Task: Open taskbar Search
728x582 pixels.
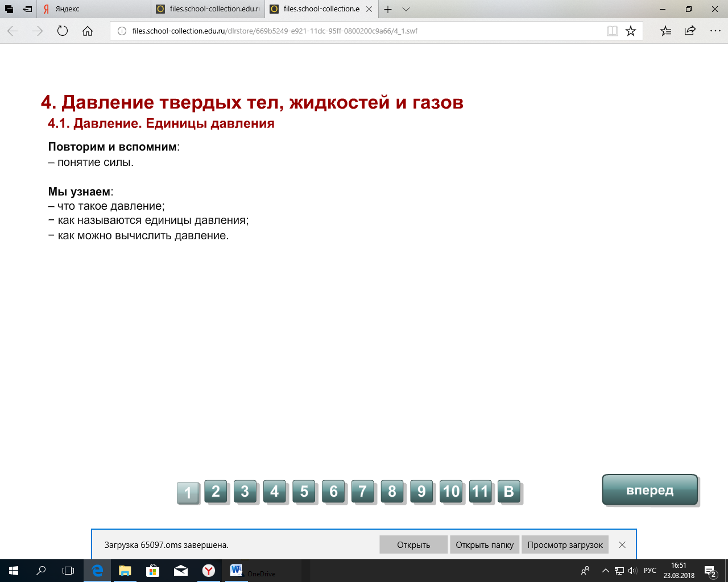Action: point(41,571)
